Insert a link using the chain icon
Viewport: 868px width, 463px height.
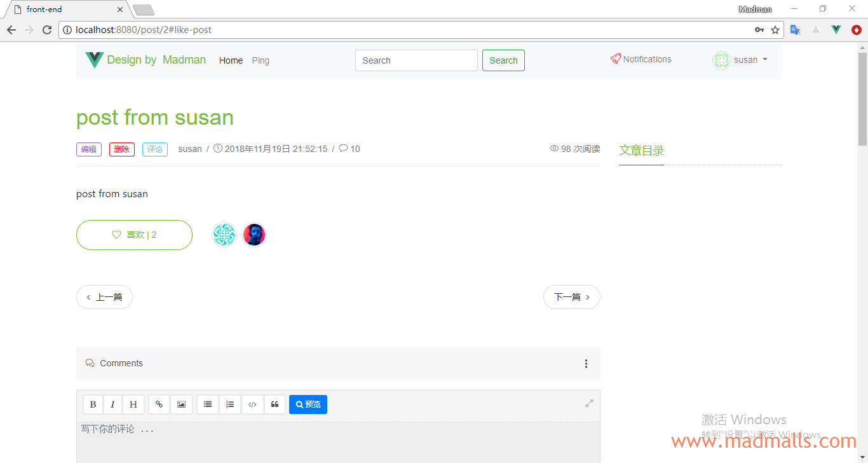[x=159, y=404]
